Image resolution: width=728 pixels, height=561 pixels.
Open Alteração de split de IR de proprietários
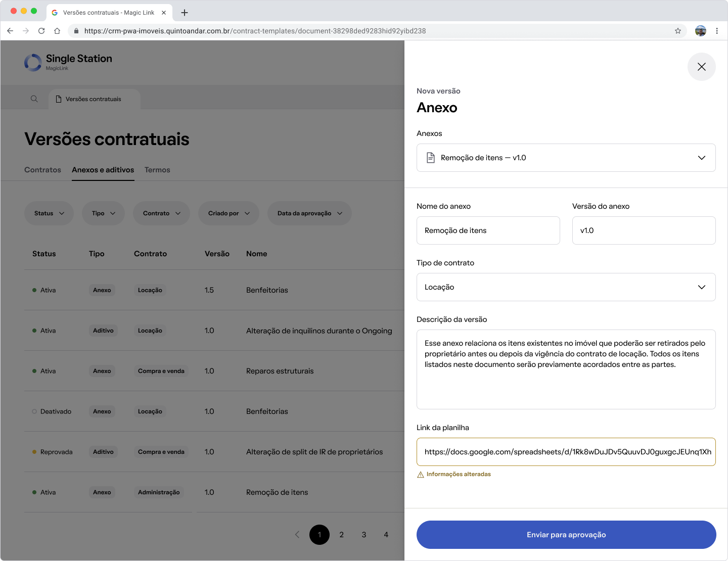pos(214,452)
